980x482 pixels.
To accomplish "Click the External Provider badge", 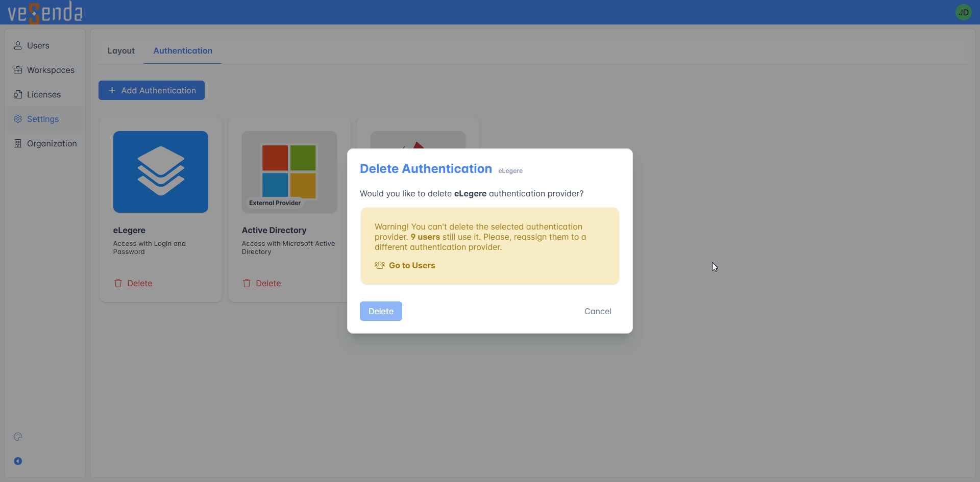I will 275,203.
